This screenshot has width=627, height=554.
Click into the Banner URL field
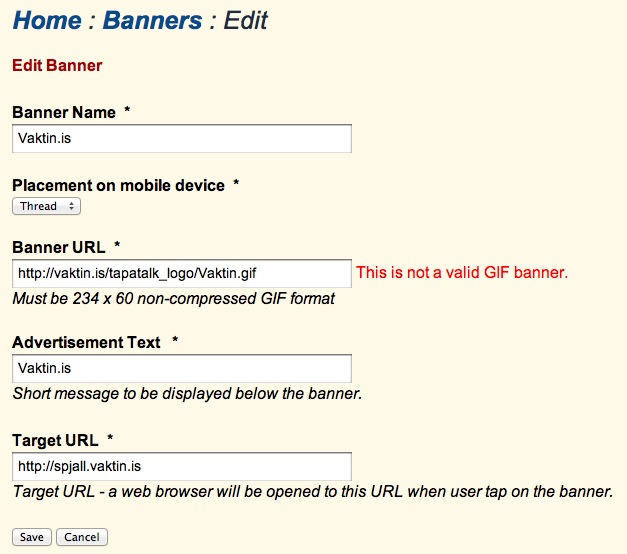click(182, 273)
